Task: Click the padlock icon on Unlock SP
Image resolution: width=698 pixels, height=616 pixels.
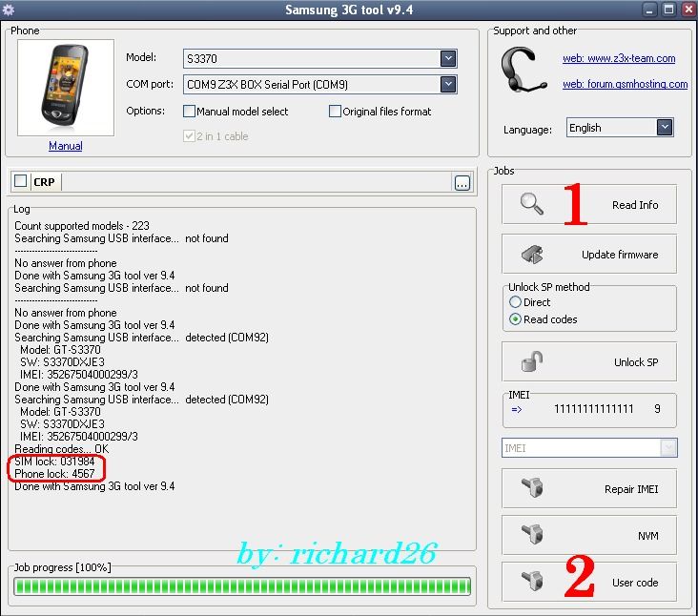Action: click(x=532, y=361)
